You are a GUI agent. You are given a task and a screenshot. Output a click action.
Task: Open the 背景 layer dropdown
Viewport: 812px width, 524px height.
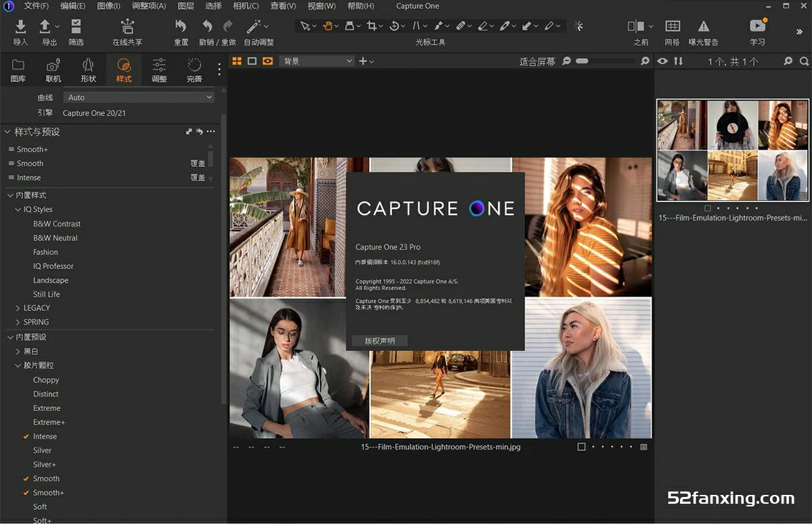coord(317,61)
